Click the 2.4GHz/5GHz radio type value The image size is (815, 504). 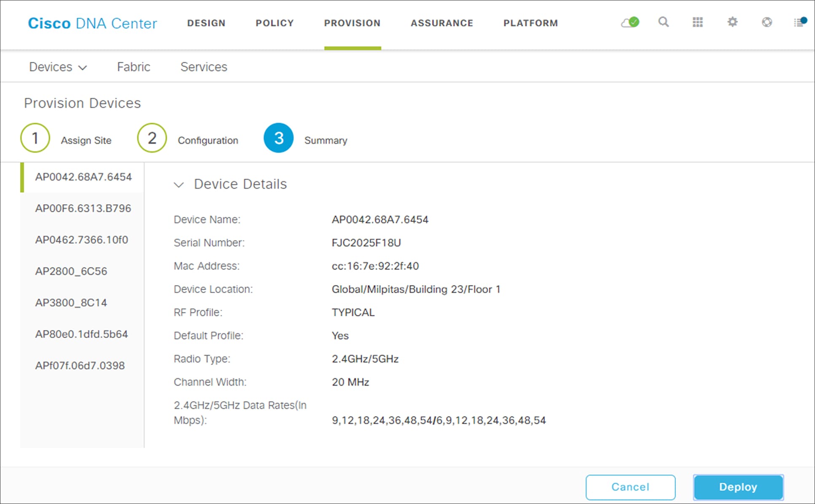click(x=365, y=359)
